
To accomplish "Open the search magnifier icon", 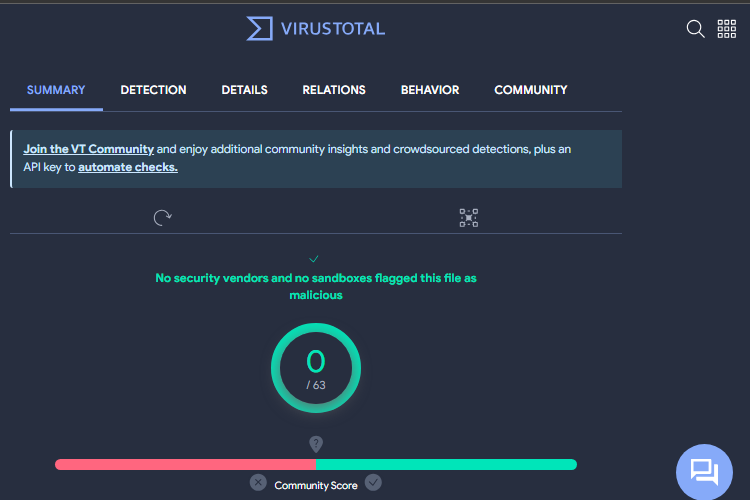I will 695,29.
